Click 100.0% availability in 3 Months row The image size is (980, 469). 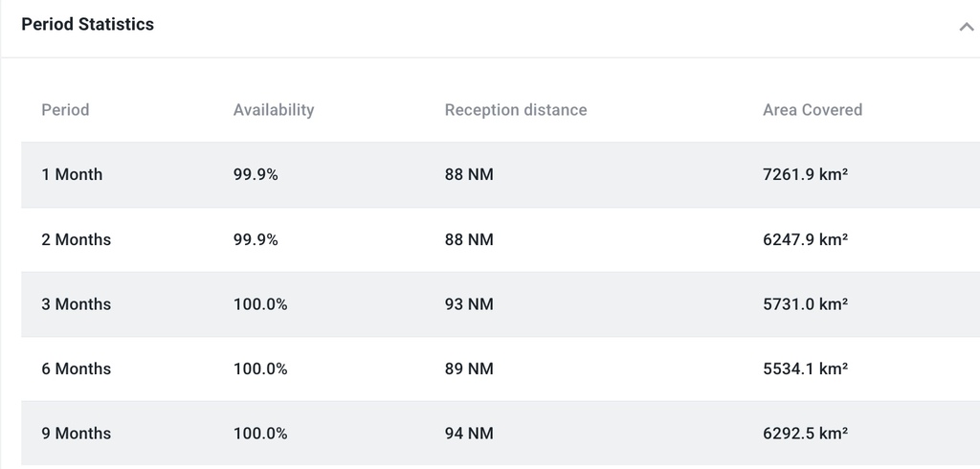click(260, 304)
